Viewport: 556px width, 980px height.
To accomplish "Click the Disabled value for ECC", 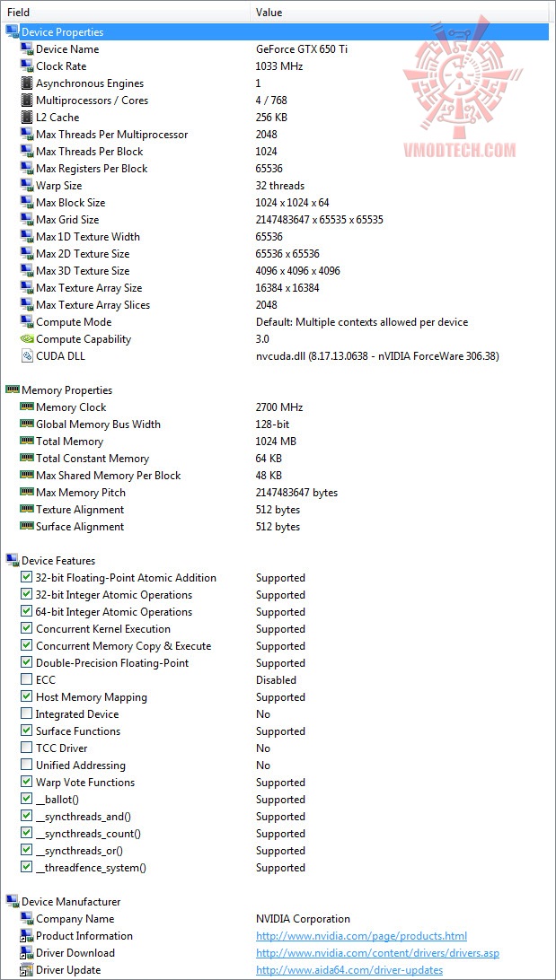I will click(x=276, y=680).
